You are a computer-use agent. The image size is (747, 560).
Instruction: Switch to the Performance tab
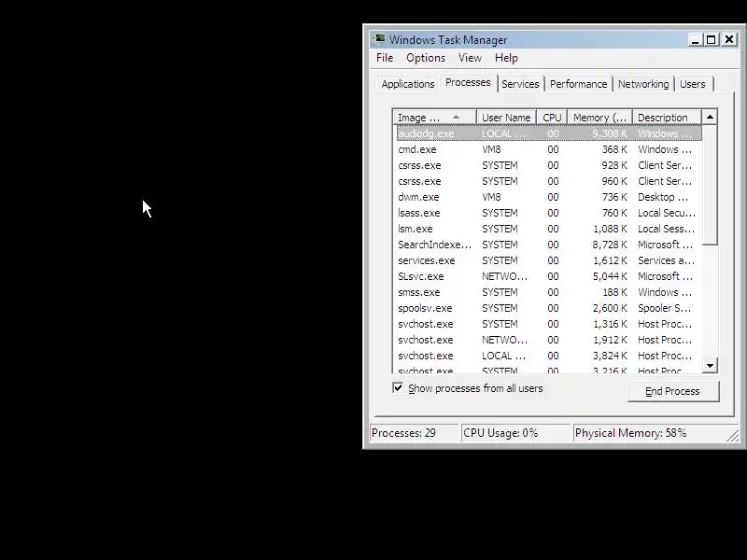[578, 84]
